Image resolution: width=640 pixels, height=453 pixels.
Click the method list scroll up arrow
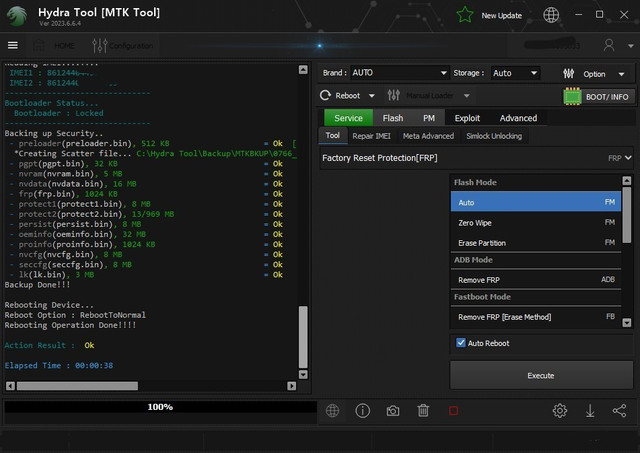(x=627, y=180)
